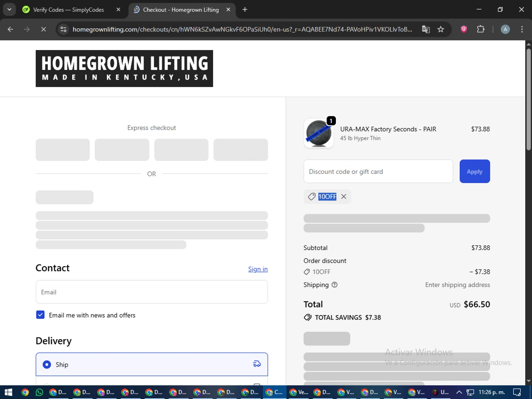Click the 45 lb Hyper Thin variant text
This screenshot has height=399, width=532.
tap(360, 138)
